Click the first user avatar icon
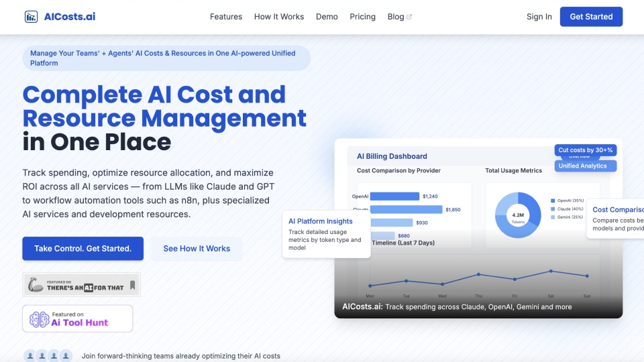This screenshot has height=362, width=644. [x=30, y=356]
